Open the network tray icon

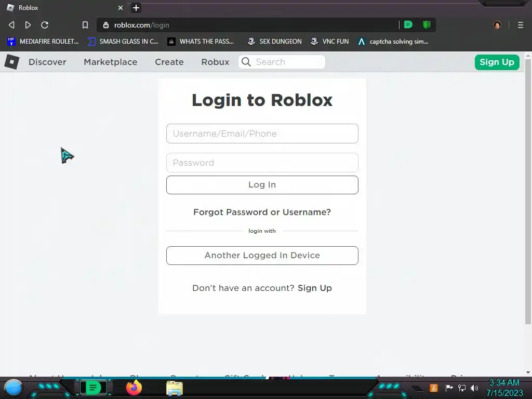(461, 388)
